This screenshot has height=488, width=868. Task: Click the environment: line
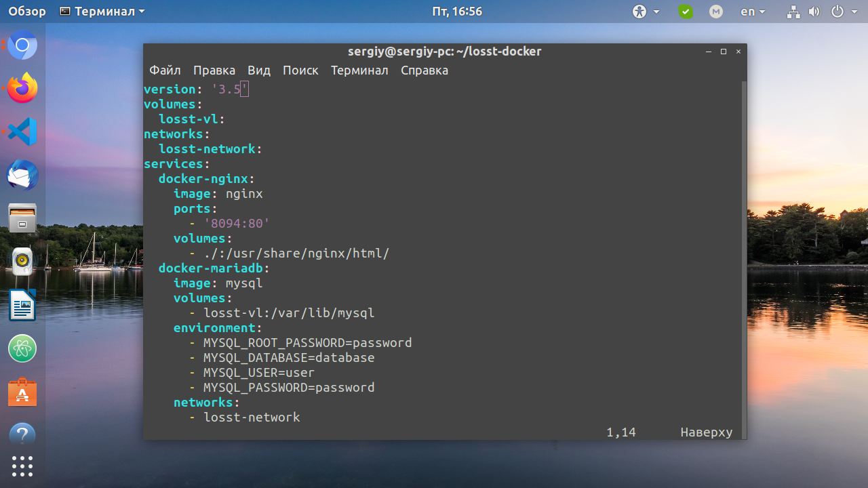[218, 328]
